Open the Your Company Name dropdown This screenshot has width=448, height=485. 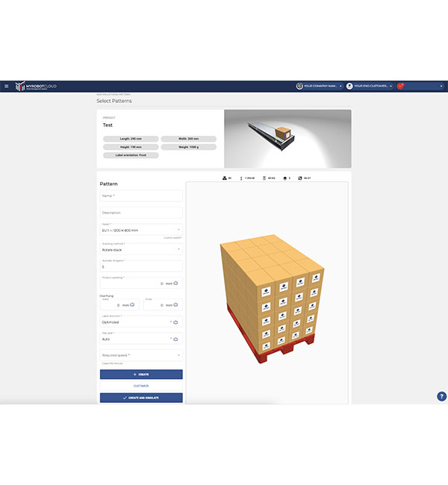pyautogui.click(x=320, y=87)
